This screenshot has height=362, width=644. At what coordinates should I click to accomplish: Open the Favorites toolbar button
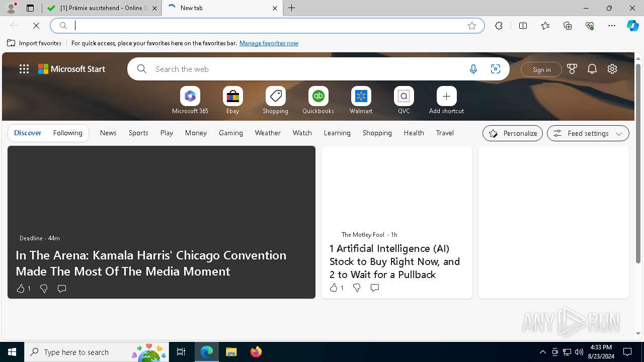[545, 26]
